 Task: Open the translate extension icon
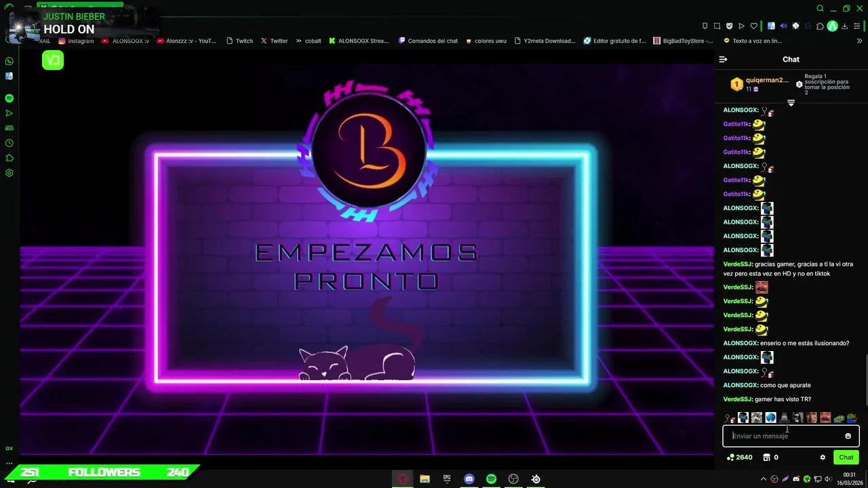pyautogui.click(x=771, y=26)
